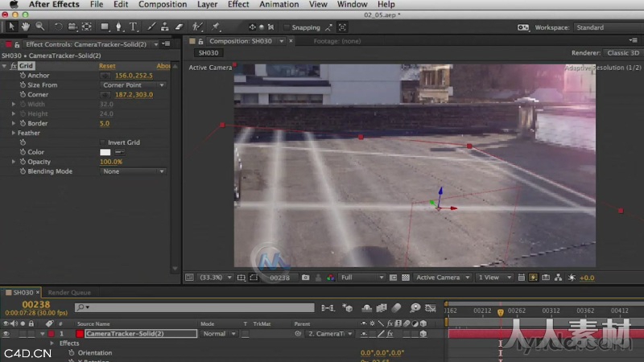Click the timeline search field

pyautogui.click(x=194, y=307)
